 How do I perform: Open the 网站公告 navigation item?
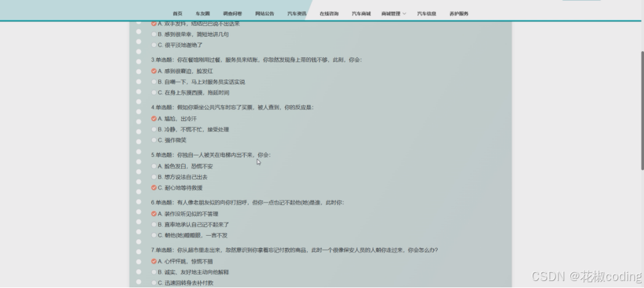264,13
